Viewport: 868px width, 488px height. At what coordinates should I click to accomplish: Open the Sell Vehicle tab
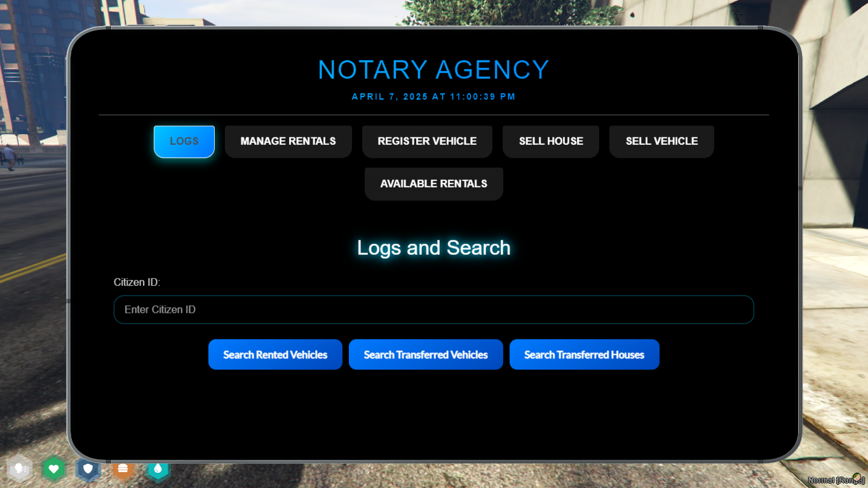point(661,141)
